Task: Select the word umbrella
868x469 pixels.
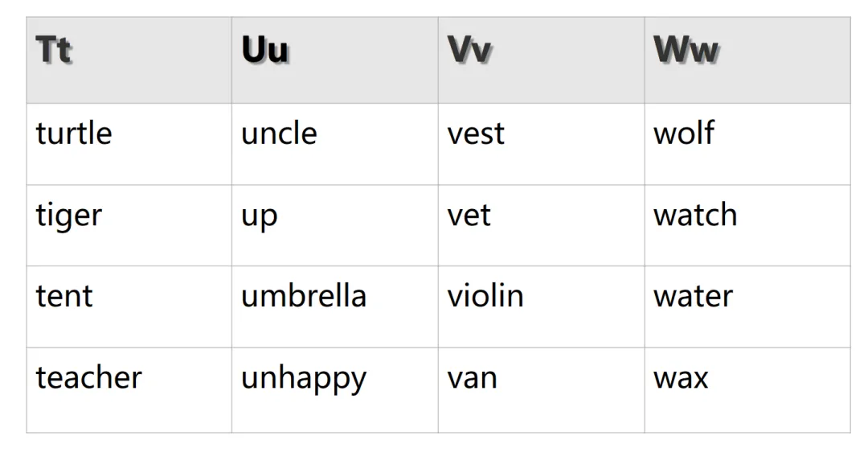Action: [304, 296]
